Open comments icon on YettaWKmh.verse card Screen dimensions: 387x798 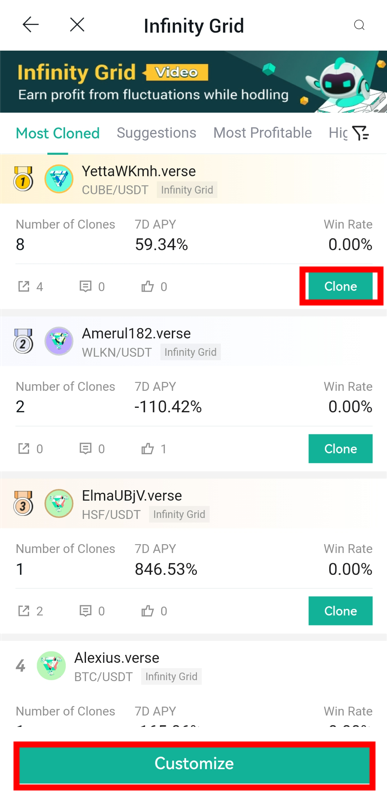coord(86,287)
